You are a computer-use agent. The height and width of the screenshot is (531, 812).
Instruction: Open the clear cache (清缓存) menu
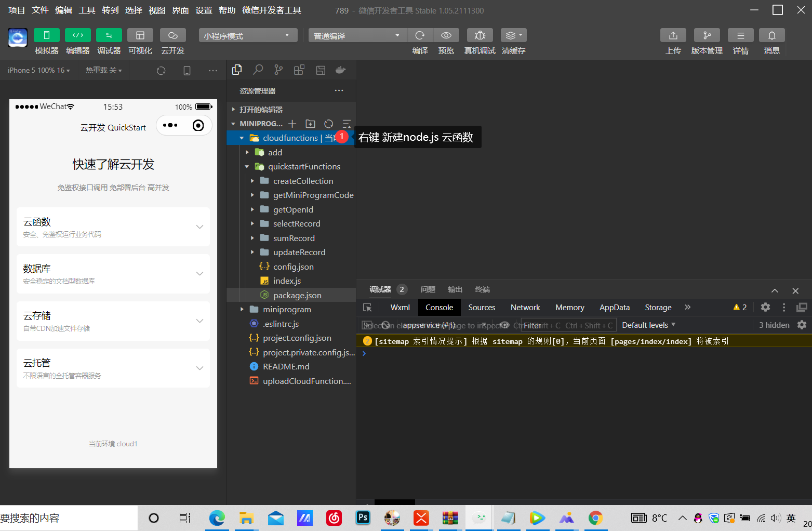click(514, 35)
